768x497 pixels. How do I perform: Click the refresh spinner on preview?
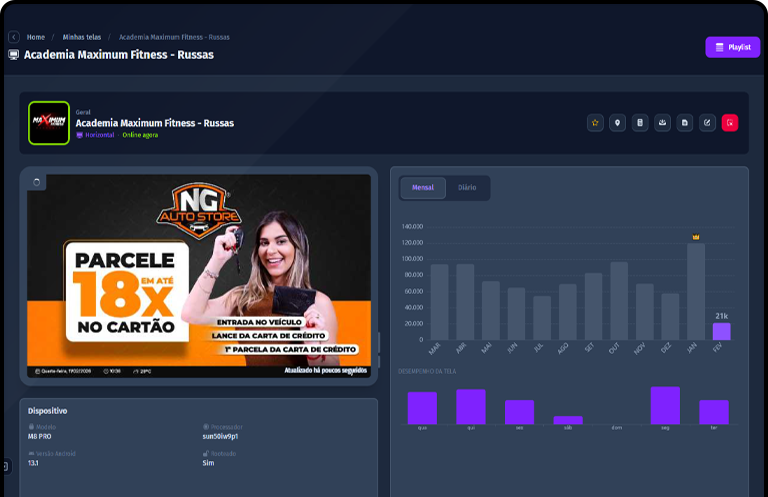38,183
